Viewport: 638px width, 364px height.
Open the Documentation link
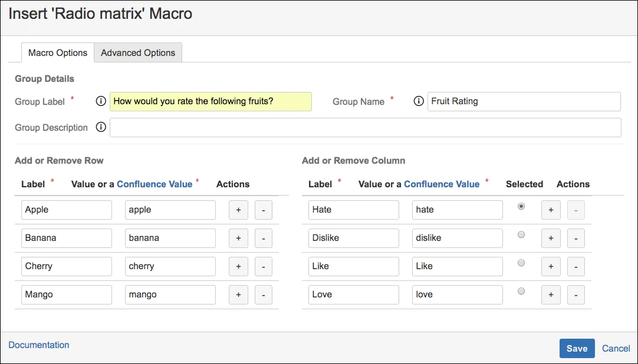(x=39, y=345)
